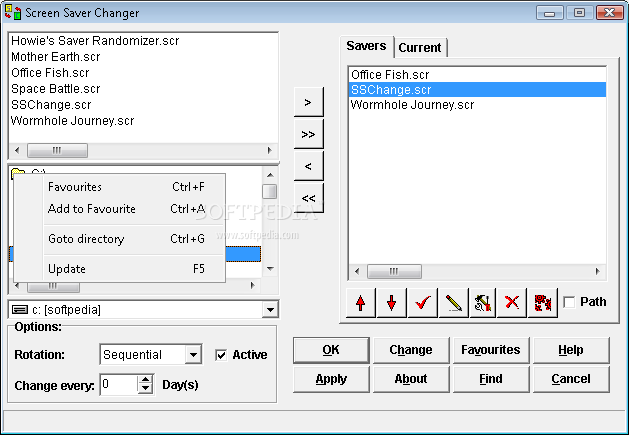Click the Savers list horizontal scrollbar thumb
Image resolution: width=629 pixels, height=435 pixels.
(394, 272)
